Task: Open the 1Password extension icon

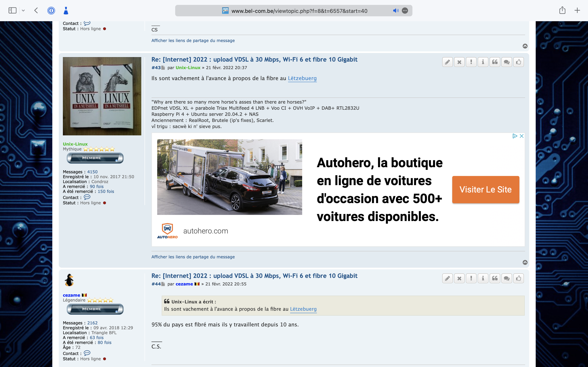Action: pos(51,11)
